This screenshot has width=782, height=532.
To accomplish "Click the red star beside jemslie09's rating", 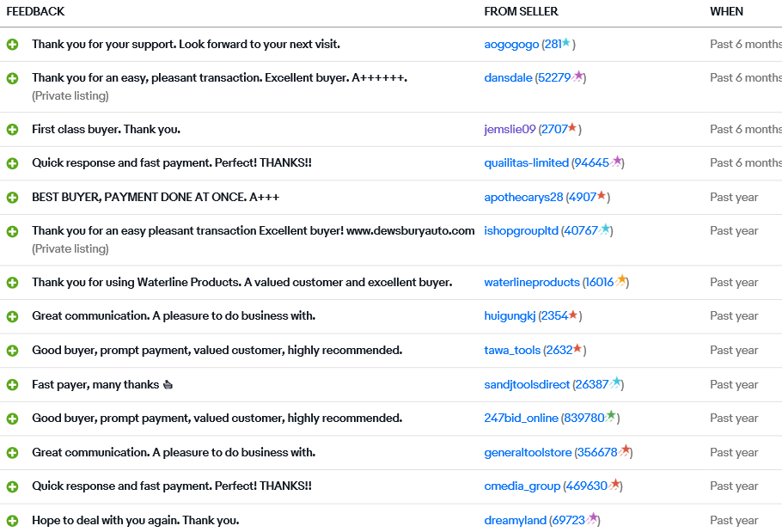I will (572, 128).
